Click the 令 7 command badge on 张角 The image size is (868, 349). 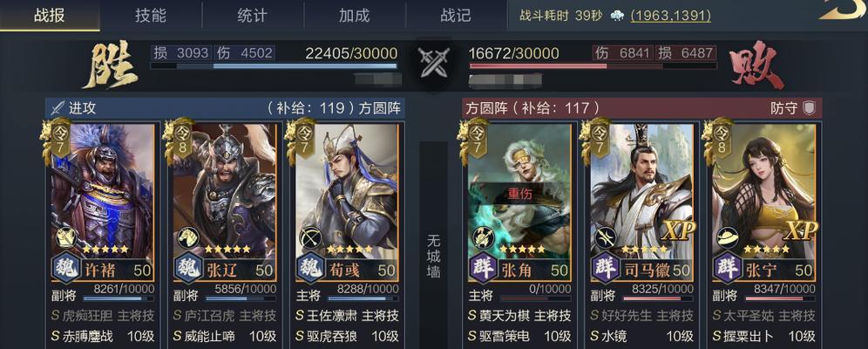point(476,137)
